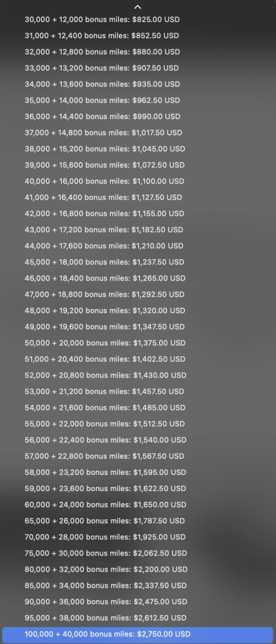Choose the $852.50 USD miles option
276x644 pixels.
coord(138,35)
